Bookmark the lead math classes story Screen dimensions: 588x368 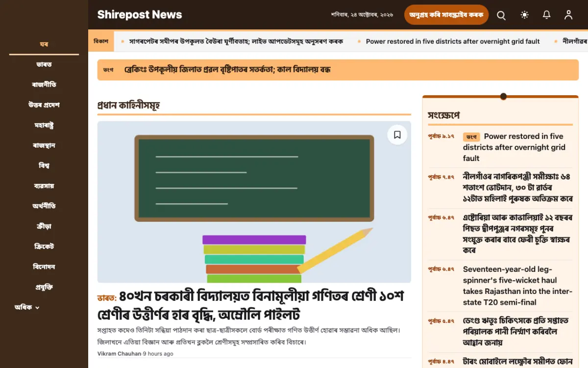coord(397,135)
